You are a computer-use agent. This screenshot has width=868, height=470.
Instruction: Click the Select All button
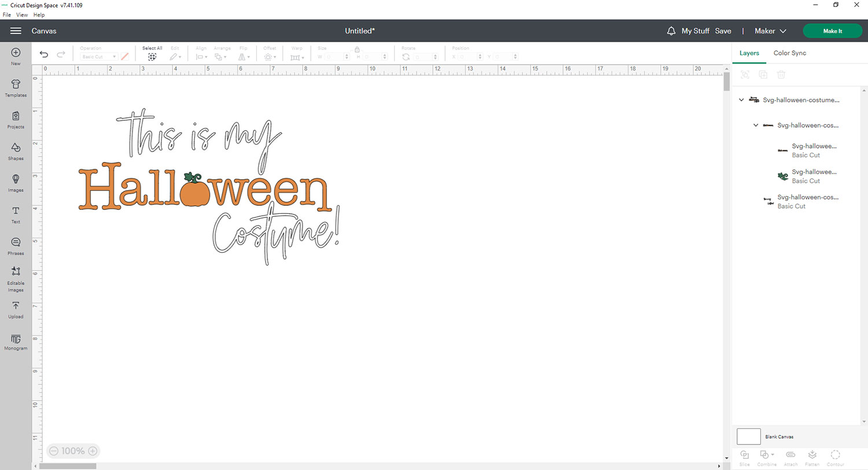(x=152, y=54)
